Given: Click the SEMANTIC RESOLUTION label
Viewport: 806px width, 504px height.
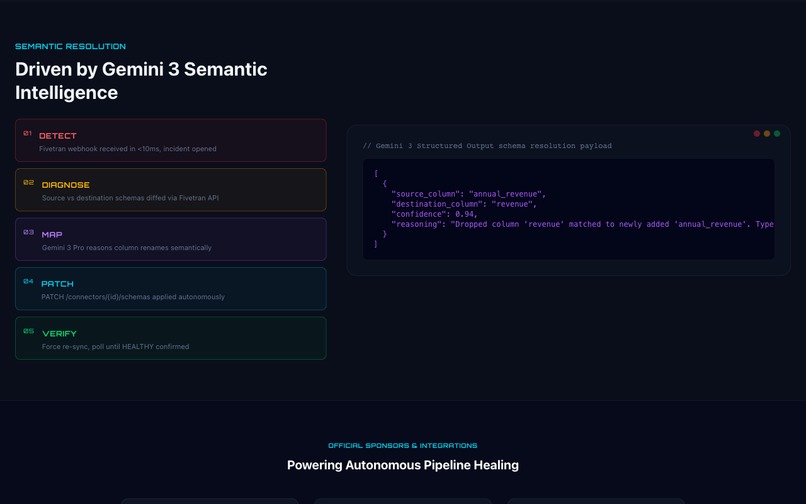Looking at the screenshot, I should [x=70, y=46].
